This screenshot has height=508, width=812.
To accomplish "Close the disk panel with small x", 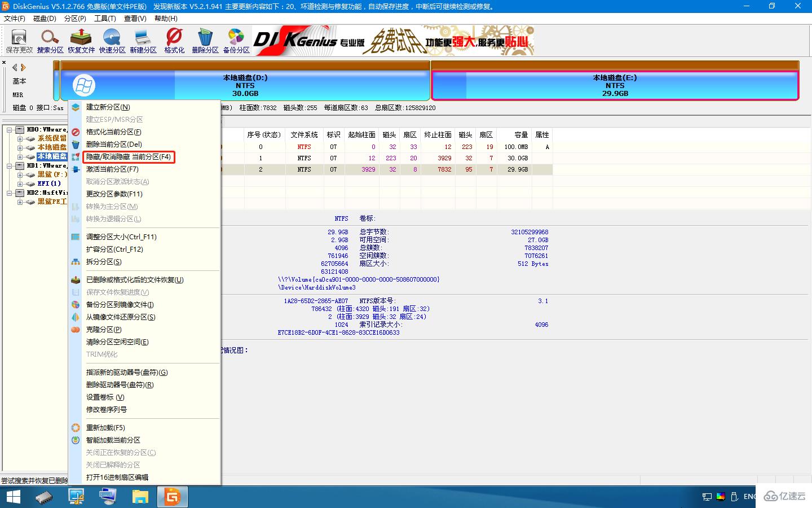I will [x=4, y=63].
